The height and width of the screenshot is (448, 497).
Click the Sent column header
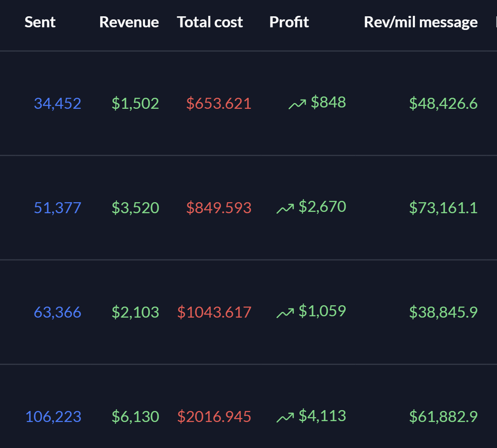tap(40, 22)
